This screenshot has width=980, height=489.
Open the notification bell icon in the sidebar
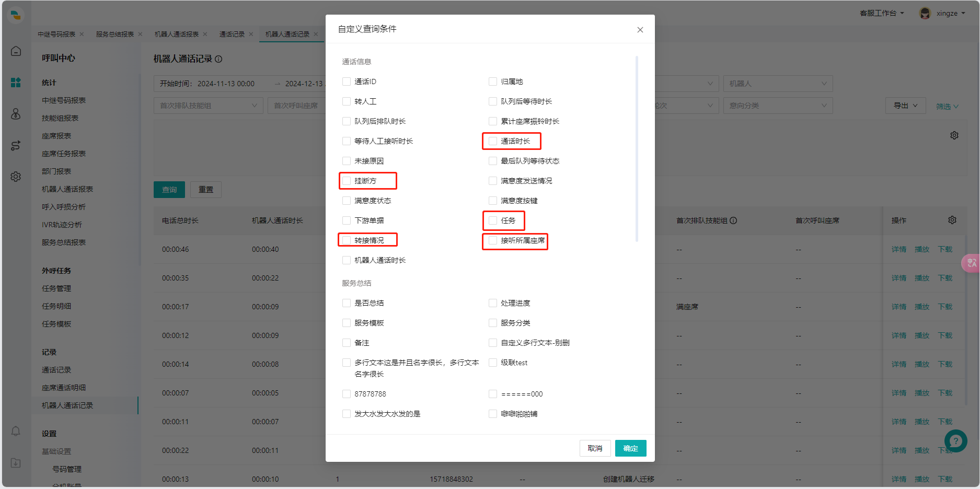pos(16,431)
